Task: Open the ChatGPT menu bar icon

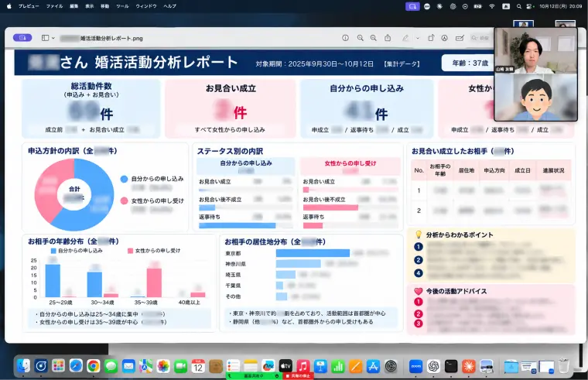Action: 453,6
